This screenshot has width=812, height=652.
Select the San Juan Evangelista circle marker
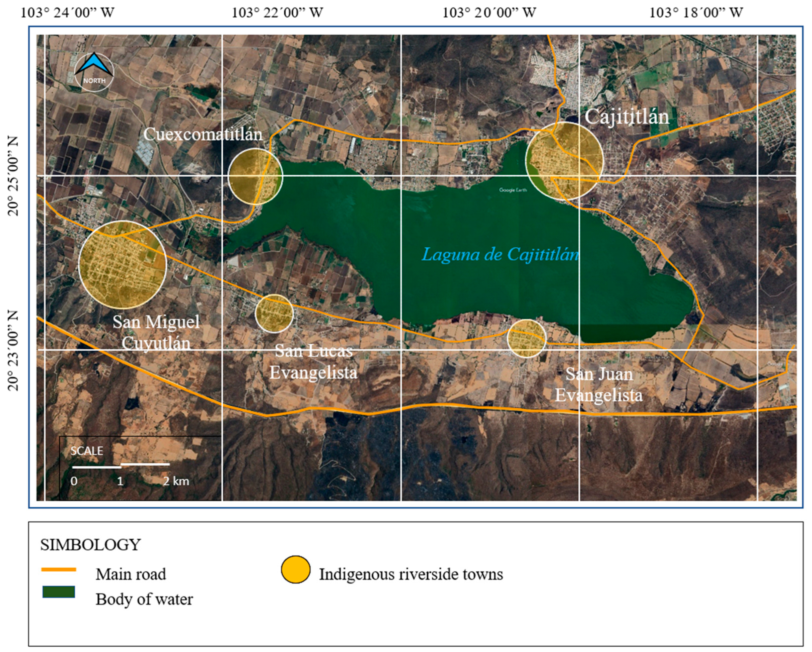526,338
